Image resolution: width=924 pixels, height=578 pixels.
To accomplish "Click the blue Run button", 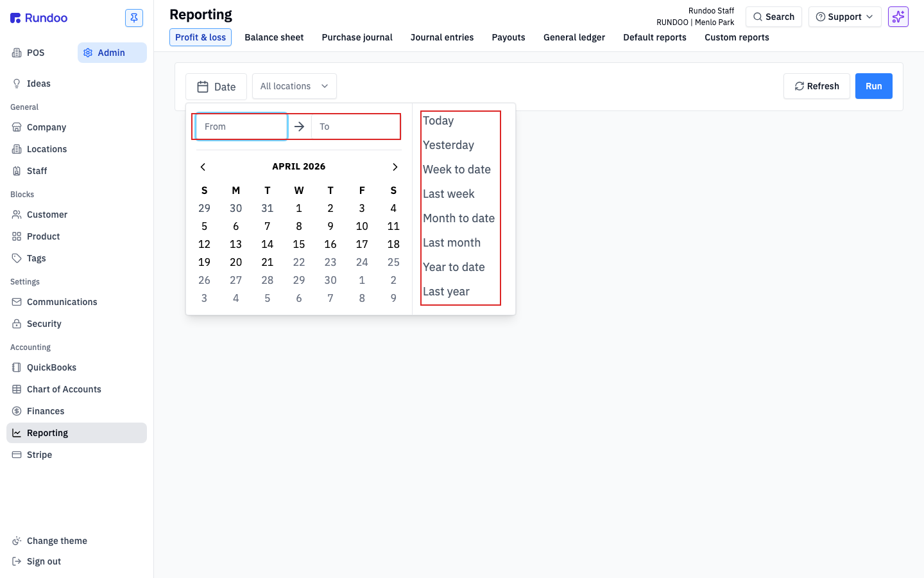I will [x=874, y=86].
